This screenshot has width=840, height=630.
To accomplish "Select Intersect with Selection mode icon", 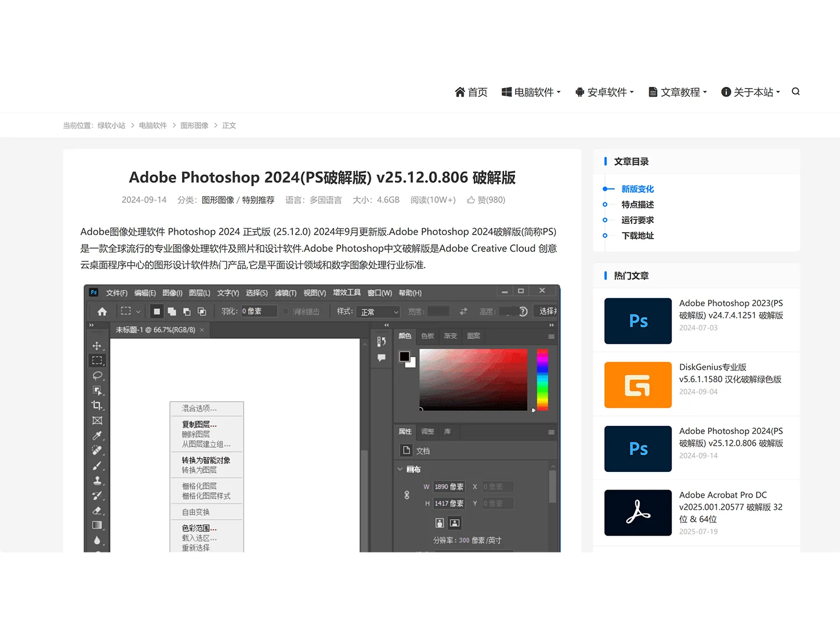I will [x=202, y=311].
